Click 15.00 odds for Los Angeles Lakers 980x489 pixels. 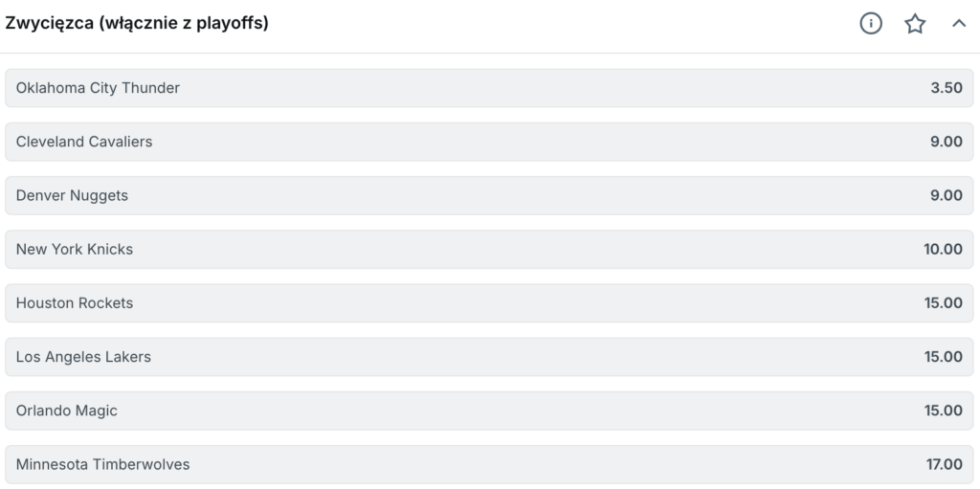(943, 357)
